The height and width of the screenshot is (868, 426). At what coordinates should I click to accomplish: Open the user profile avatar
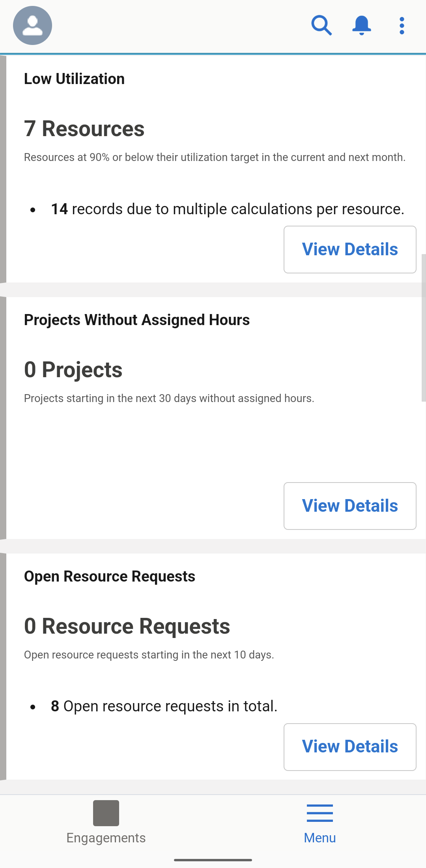click(32, 25)
